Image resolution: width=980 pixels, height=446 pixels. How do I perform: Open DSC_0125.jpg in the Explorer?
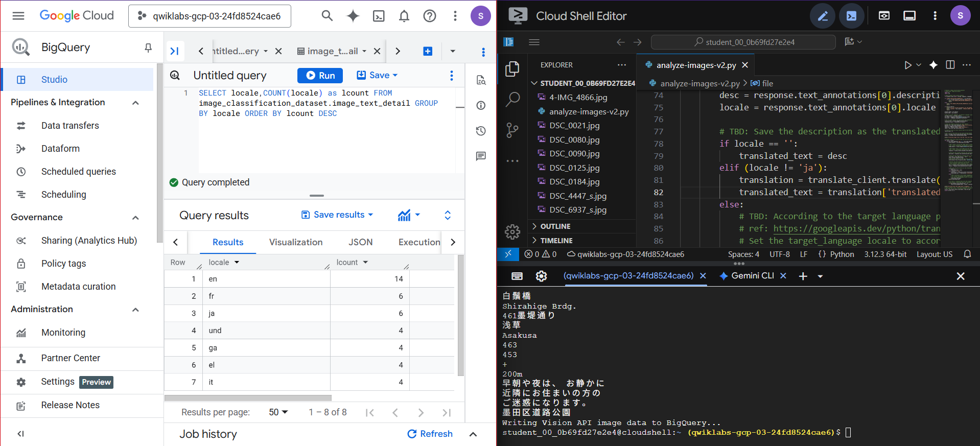(x=574, y=168)
